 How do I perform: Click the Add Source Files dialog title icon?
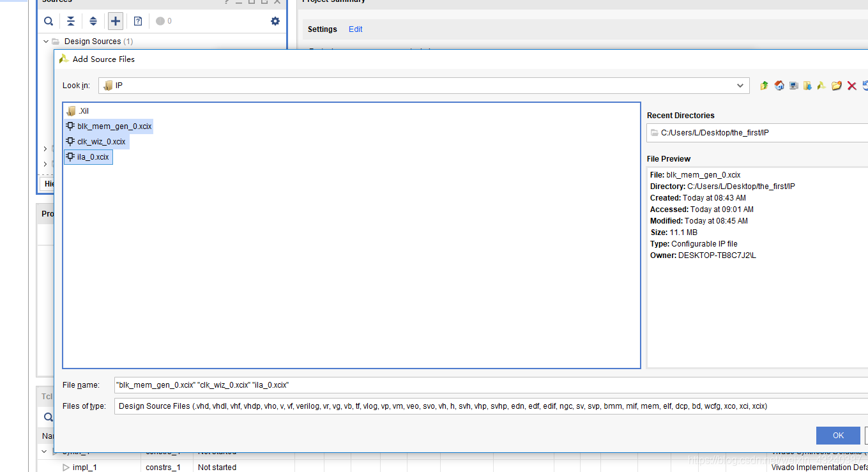point(64,59)
